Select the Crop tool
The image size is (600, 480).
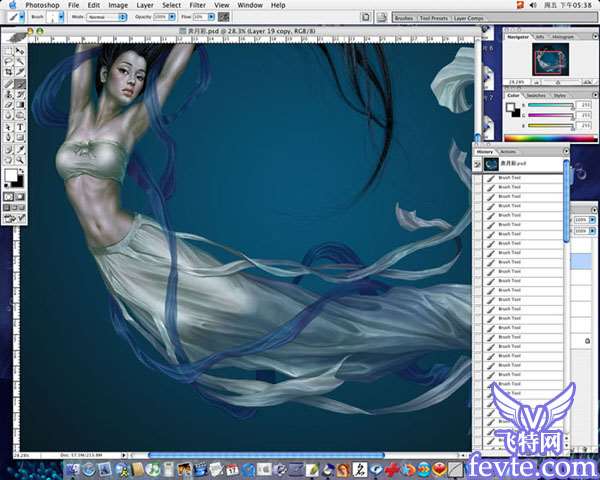8,72
